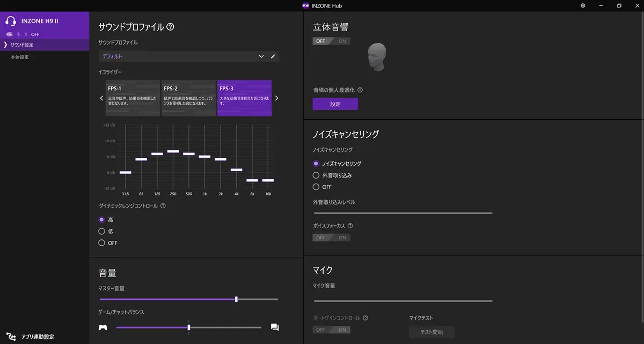Click the help icon next to 音場の個人最適化
Screen dimensions: 644x344
coord(360,90)
